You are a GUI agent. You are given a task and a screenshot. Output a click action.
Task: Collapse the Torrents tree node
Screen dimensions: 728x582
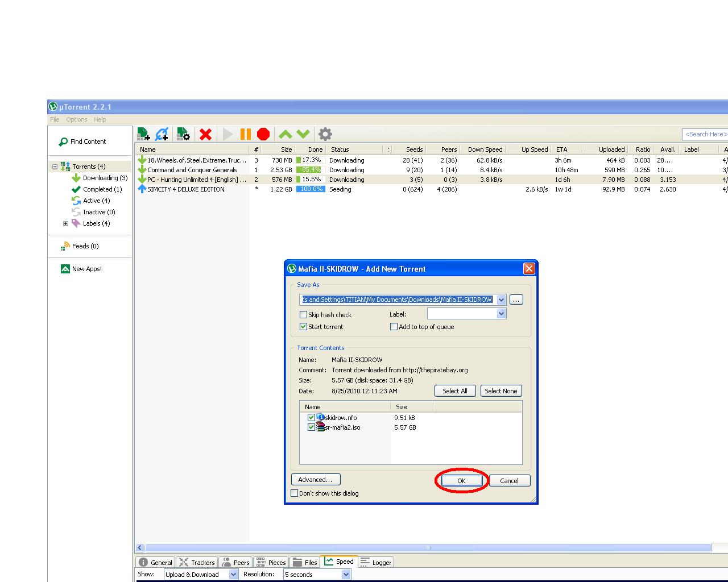click(x=55, y=167)
